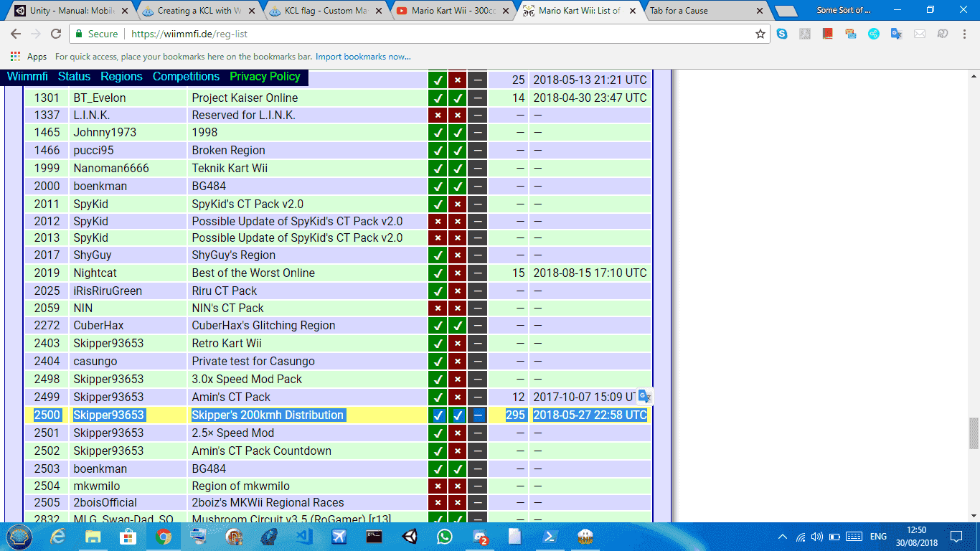
Task: Click first green check in 1999 row
Action: pos(438,168)
